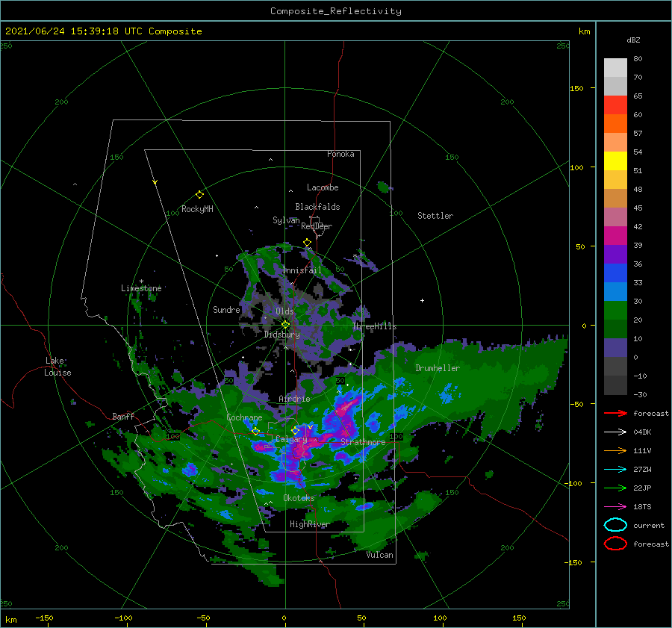Click the Strathmore town label
The image size is (672, 628).
[363, 442]
